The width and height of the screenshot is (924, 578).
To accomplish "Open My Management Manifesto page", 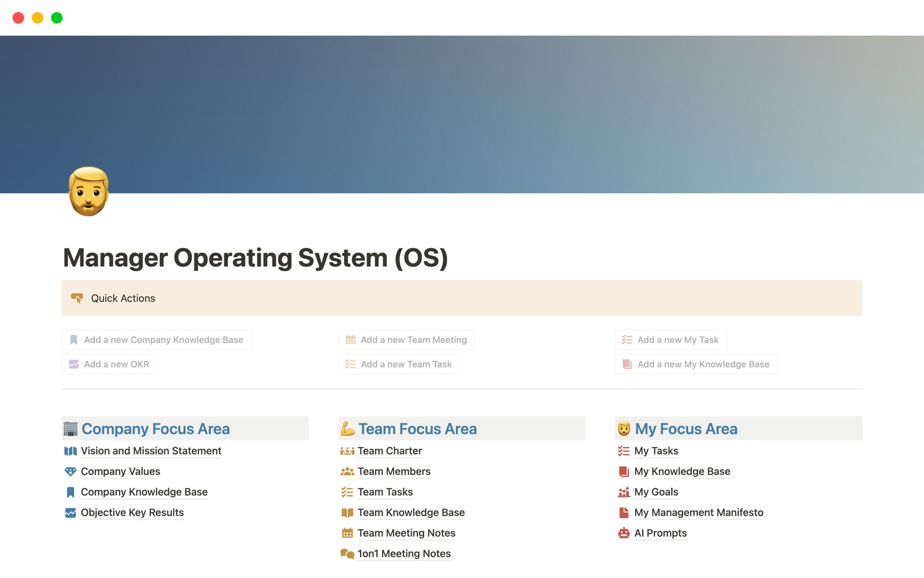I will point(698,512).
